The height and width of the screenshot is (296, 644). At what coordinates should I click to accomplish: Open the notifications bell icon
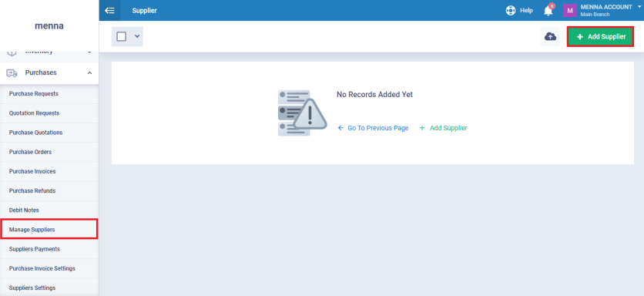tap(548, 11)
